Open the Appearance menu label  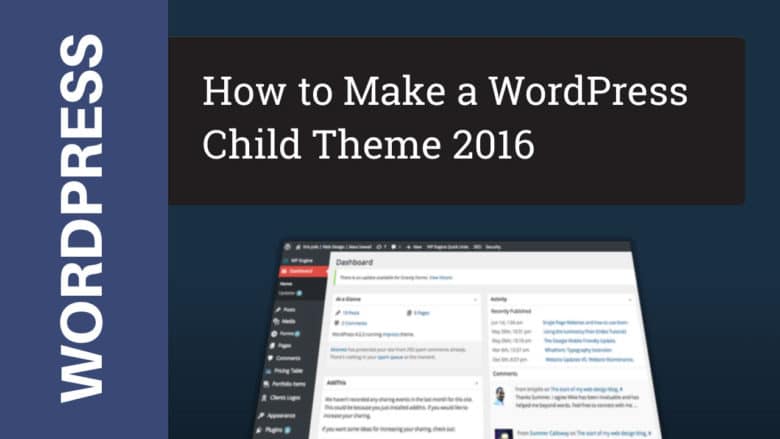[281, 416]
